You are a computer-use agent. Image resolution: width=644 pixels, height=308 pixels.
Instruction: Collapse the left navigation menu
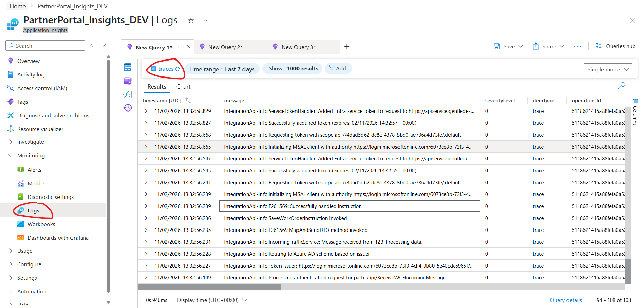104,46
